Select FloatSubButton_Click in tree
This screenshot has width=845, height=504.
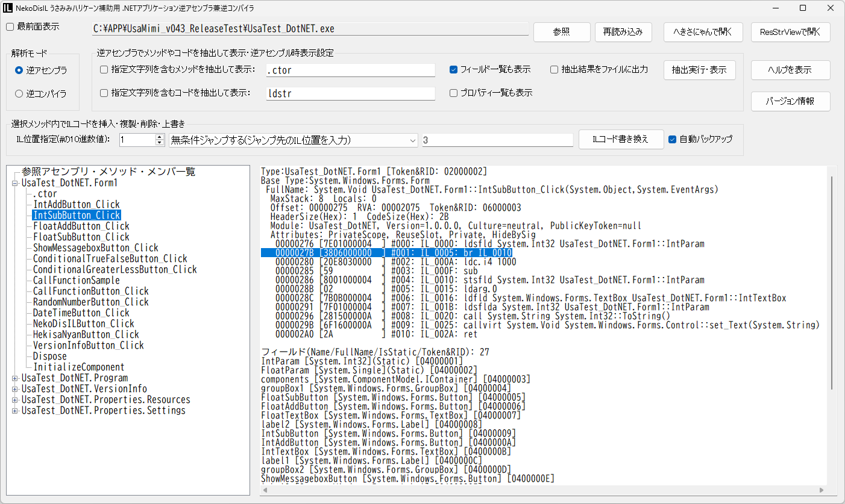[x=81, y=237]
